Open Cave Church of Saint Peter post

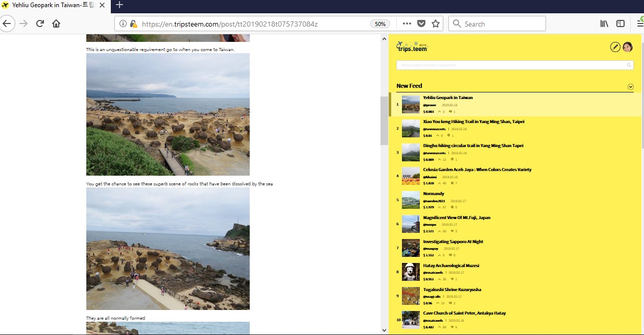(464, 313)
